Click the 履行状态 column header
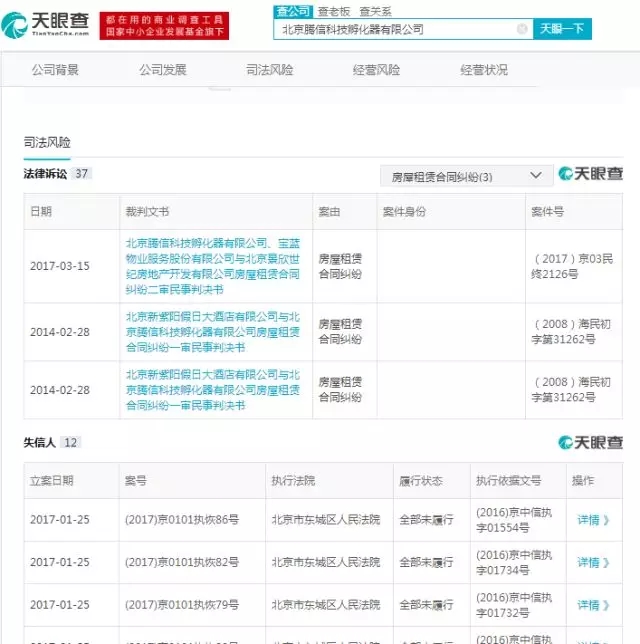This screenshot has height=644, width=640. coord(421,480)
